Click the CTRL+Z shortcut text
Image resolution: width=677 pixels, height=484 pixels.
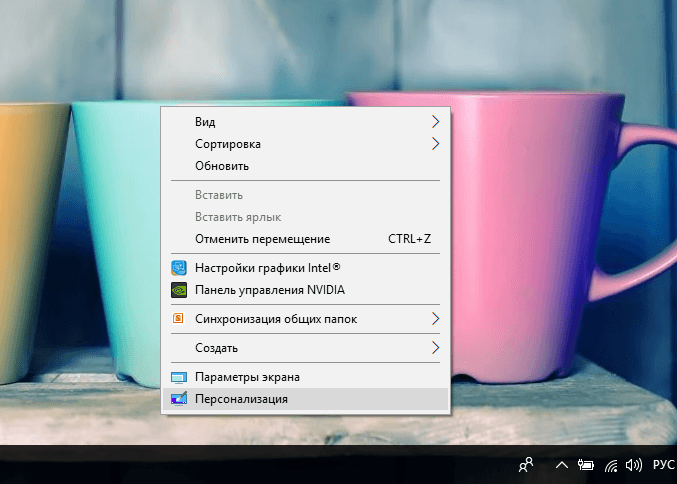[409, 239]
